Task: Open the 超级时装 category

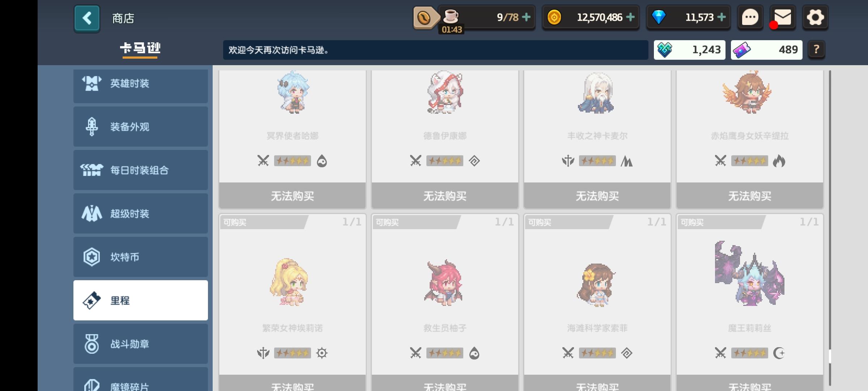Action: click(141, 214)
